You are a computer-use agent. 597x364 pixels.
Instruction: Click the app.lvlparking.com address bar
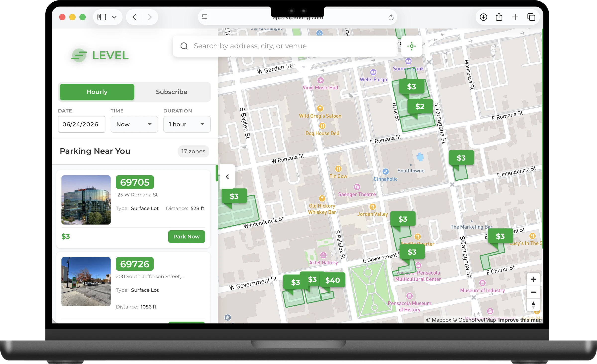tap(298, 17)
